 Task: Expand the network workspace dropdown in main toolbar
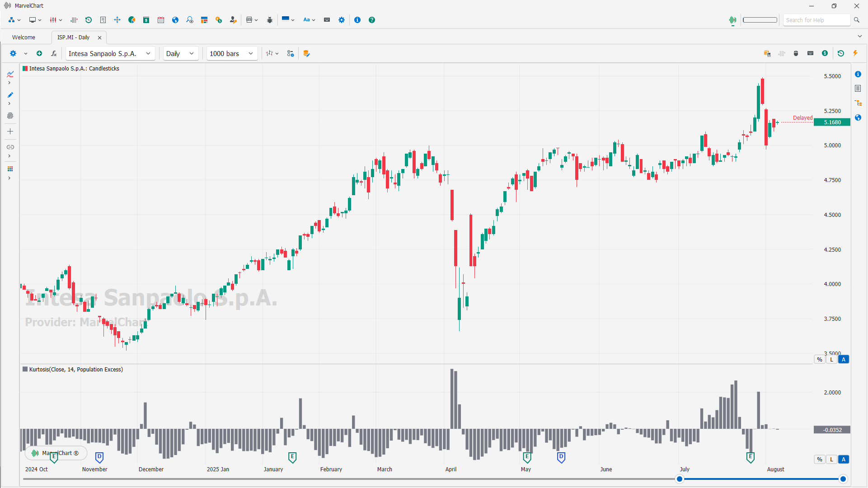(x=19, y=20)
